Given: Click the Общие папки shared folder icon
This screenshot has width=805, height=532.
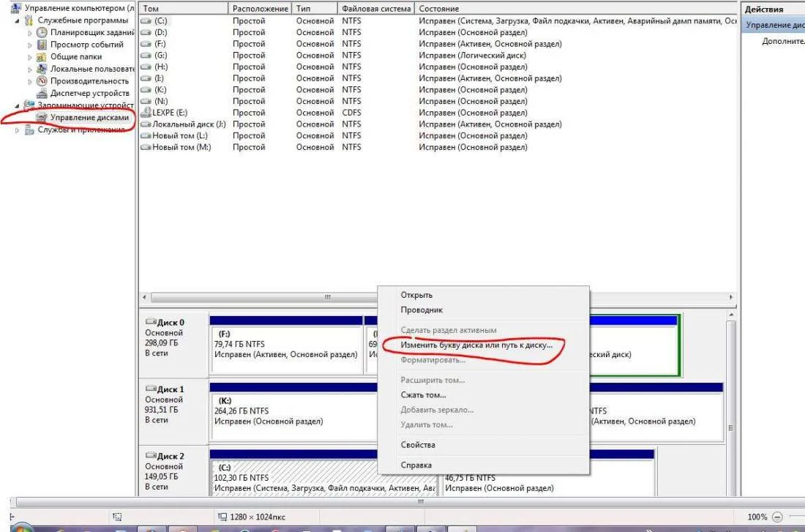Looking at the screenshot, I should (x=42, y=56).
